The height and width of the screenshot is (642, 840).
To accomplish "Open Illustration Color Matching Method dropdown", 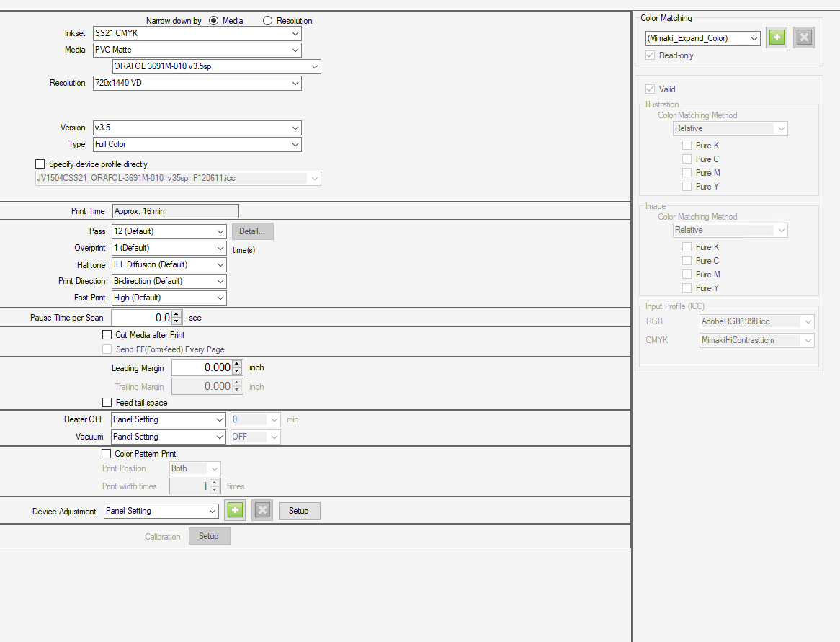I will [730, 128].
